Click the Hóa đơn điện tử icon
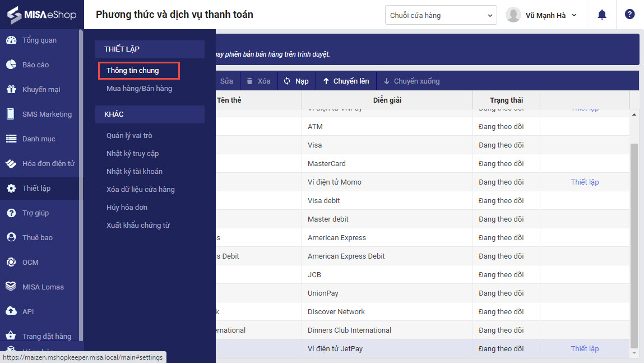 click(11, 164)
